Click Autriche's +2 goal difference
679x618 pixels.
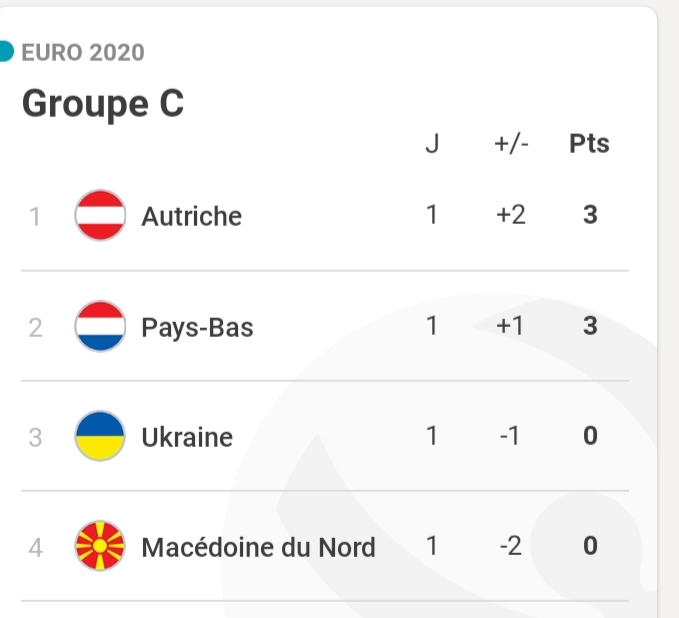point(510,216)
